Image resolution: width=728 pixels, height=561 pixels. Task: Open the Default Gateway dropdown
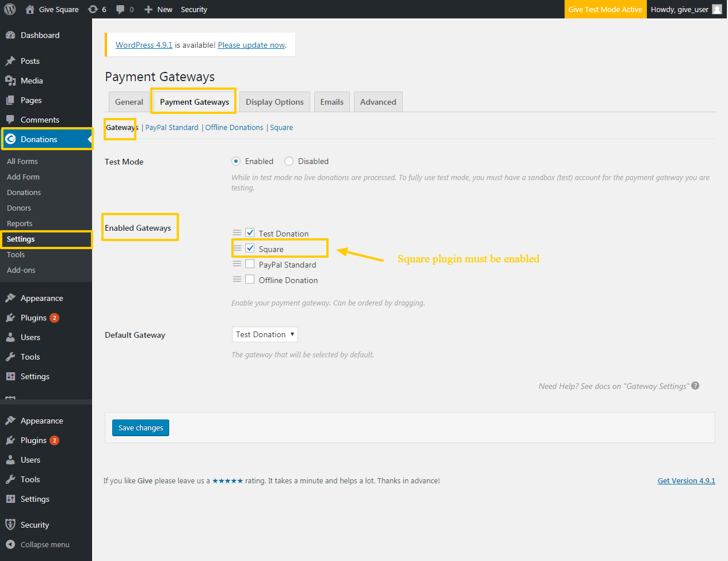pos(265,334)
